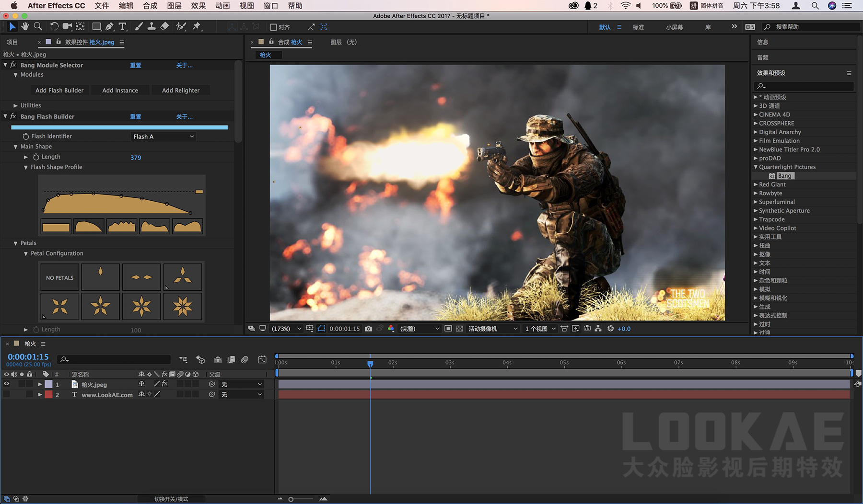Open the Flash Identifier dropdown

coord(163,137)
